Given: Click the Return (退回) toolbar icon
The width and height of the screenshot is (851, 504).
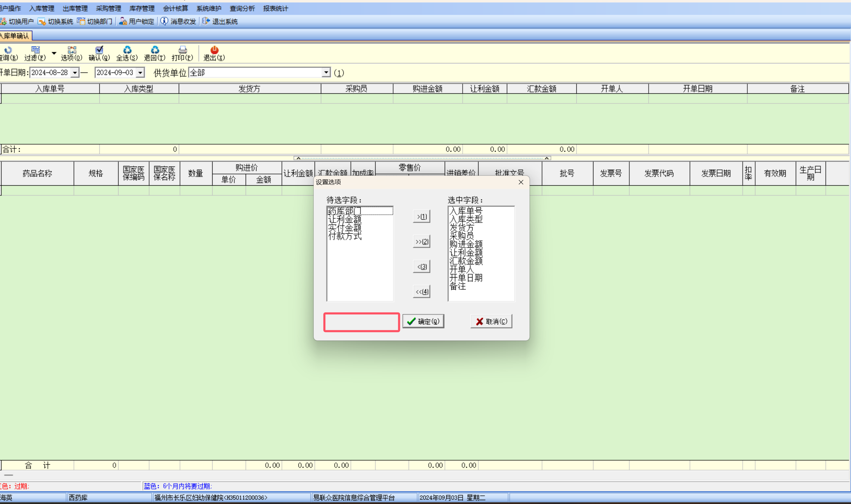Looking at the screenshot, I should click(x=155, y=50).
